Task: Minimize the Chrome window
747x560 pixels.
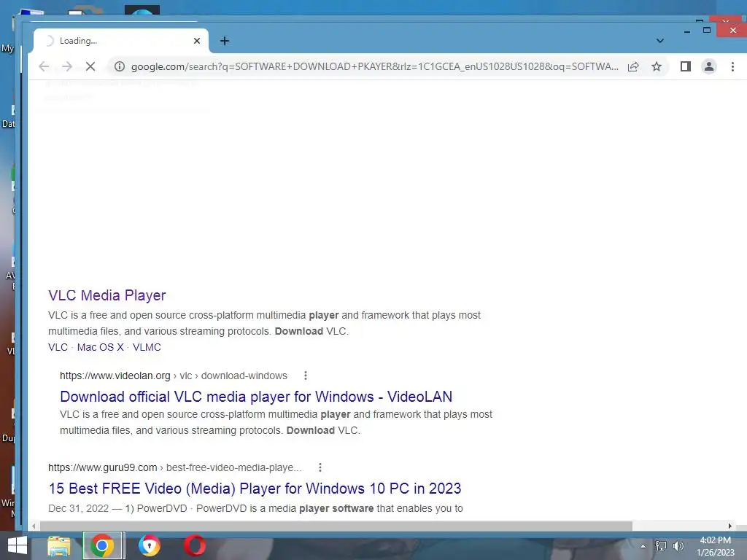Action: point(687,31)
